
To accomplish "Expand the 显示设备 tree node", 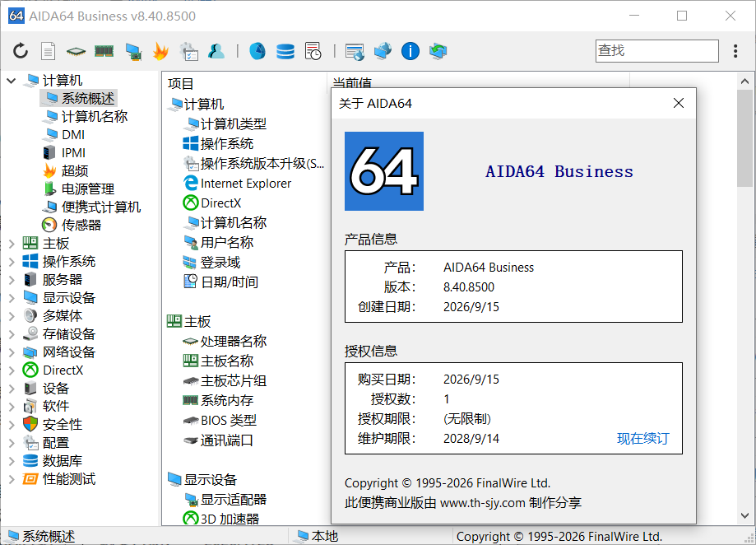I will (12, 298).
